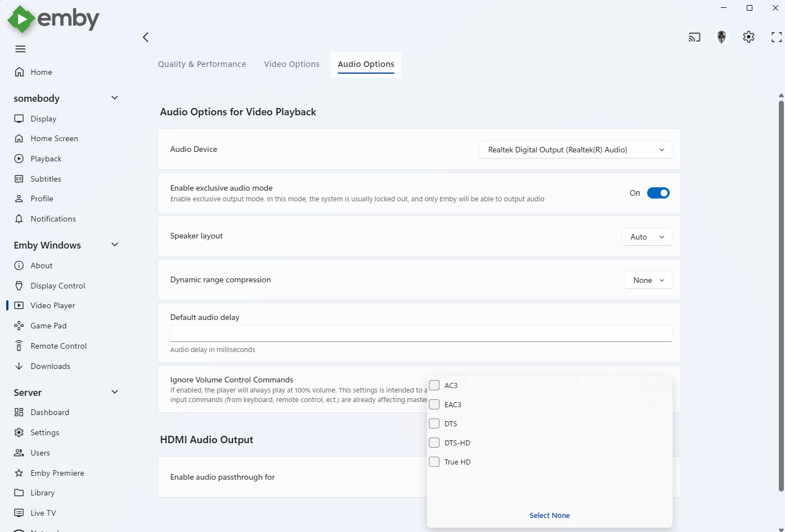Enable DTS-HD passthrough checkbox
785x532 pixels.
pos(434,443)
